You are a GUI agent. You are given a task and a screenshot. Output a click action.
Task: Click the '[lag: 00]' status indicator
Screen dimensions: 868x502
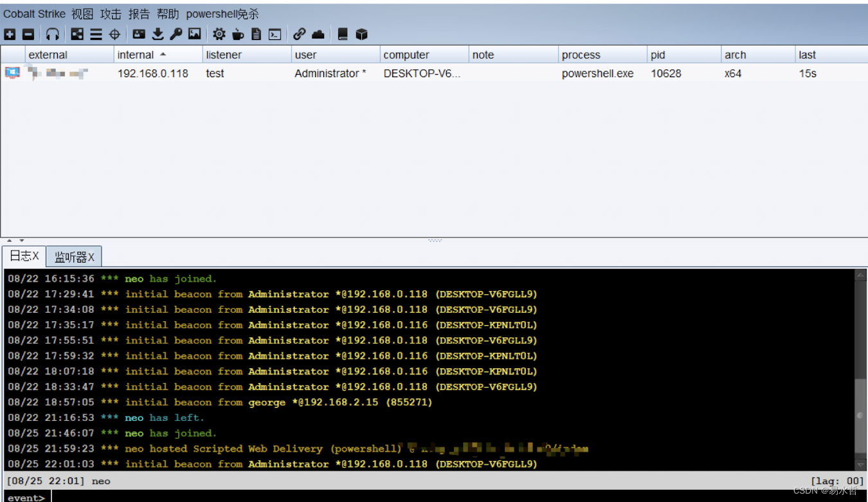click(x=837, y=481)
